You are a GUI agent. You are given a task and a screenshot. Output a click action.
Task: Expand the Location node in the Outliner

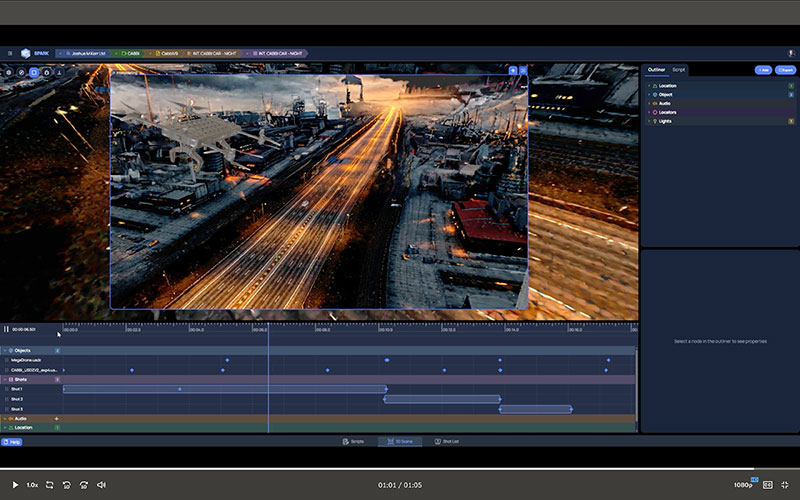649,86
